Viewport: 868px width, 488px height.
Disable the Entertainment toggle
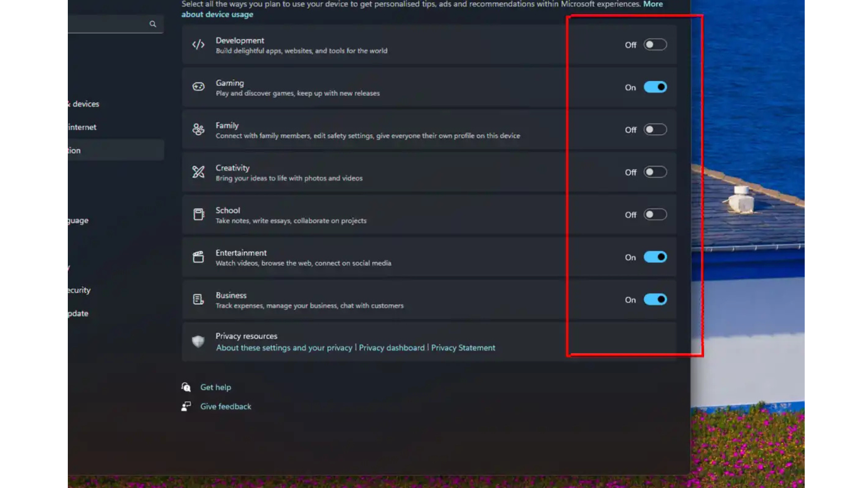(655, 257)
